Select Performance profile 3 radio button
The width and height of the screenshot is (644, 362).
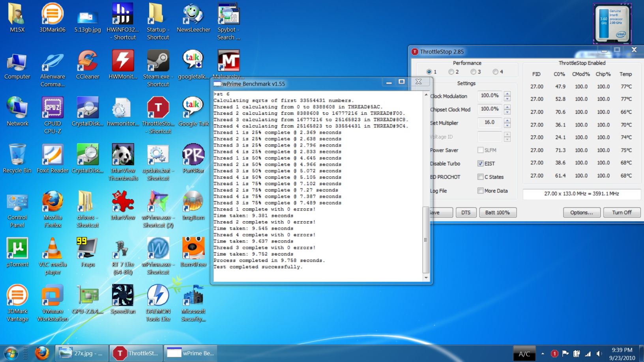point(473,72)
